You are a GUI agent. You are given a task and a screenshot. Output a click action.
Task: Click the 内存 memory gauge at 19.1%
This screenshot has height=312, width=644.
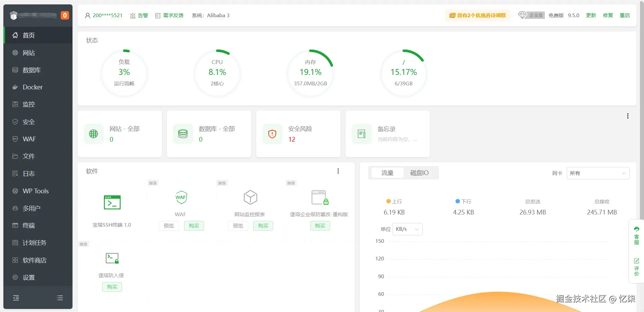pos(311,73)
